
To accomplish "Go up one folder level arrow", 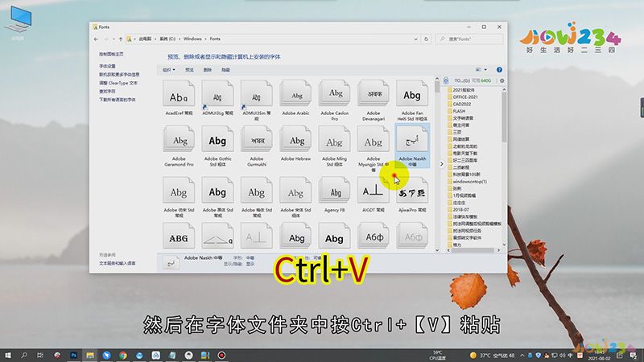I will [x=120, y=39].
